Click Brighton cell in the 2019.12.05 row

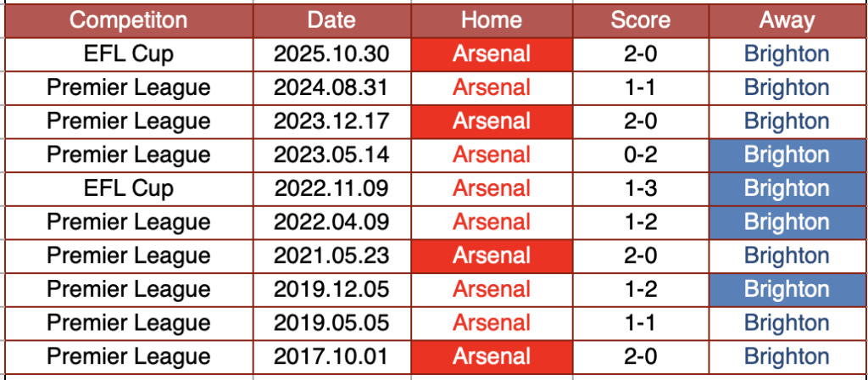coord(787,289)
